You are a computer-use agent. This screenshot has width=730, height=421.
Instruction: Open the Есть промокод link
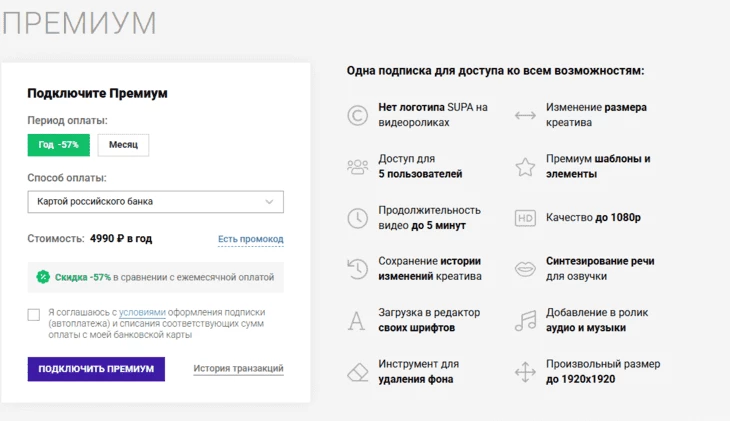(250, 239)
